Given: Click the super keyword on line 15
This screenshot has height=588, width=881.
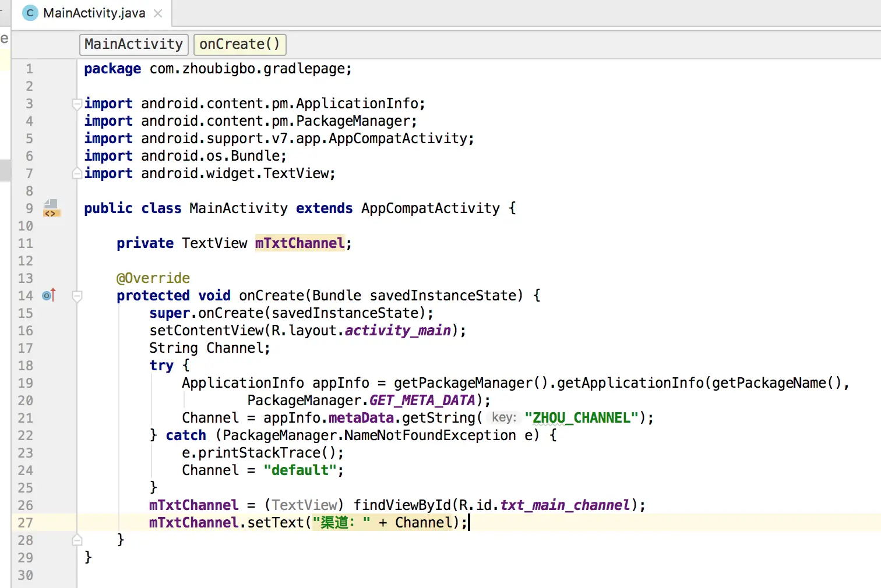Looking at the screenshot, I should click(170, 313).
